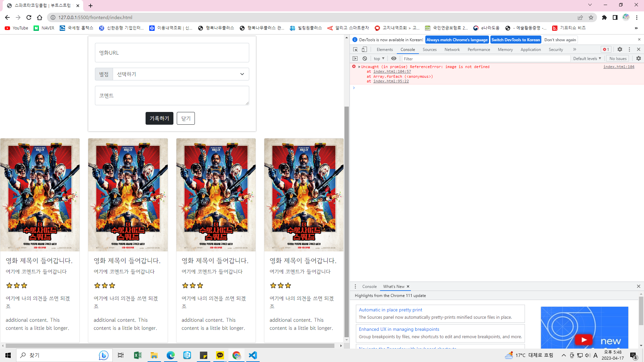The height and width of the screenshot is (362, 644).
Task: Open Enhanced UX in managing breakpoints link
Action: click(x=399, y=329)
